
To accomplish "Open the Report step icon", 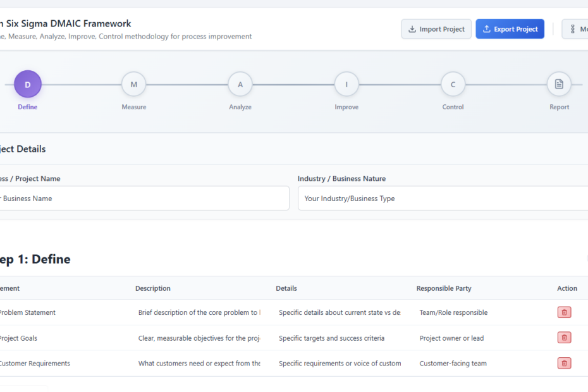I will 559,84.
